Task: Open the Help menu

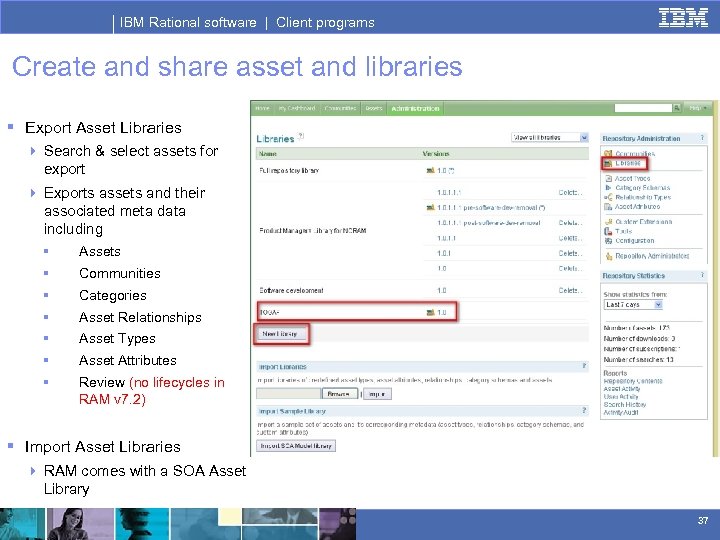Action: point(698,108)
